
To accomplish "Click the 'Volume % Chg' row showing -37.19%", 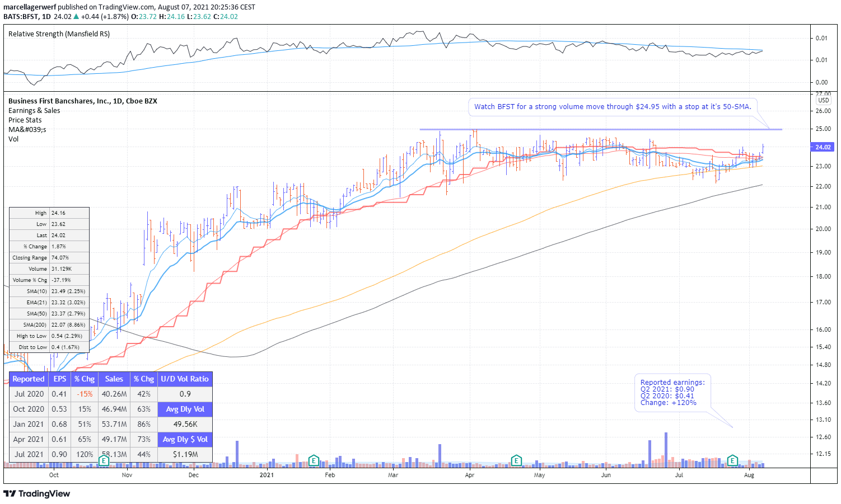I will click(49, 280).
